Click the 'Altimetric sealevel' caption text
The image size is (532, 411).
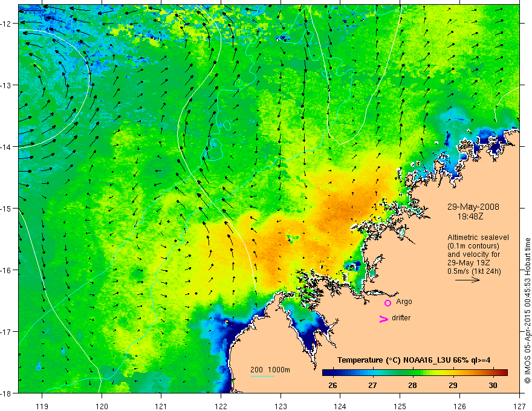(x=478, y=238)
